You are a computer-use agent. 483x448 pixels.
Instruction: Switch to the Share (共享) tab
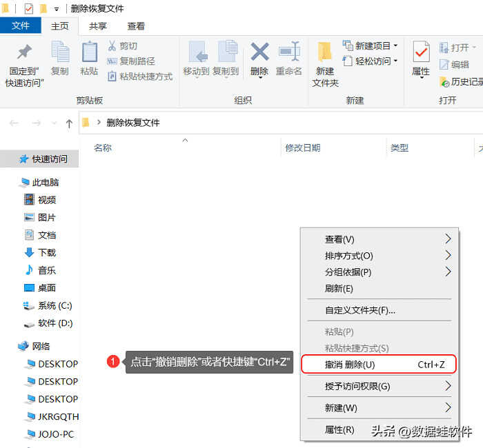[x=98, y=26]
